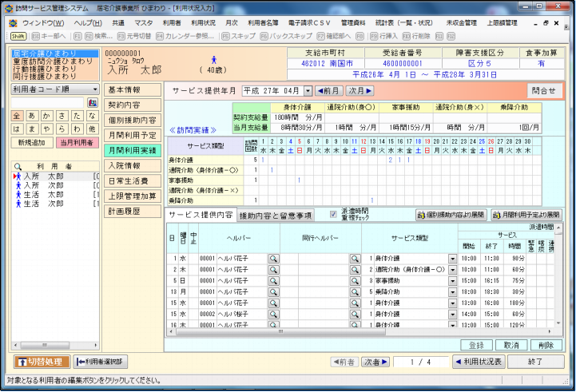Toggle 派遣時間重複チェック checkbox
The image size is (576, 392).
334,214
